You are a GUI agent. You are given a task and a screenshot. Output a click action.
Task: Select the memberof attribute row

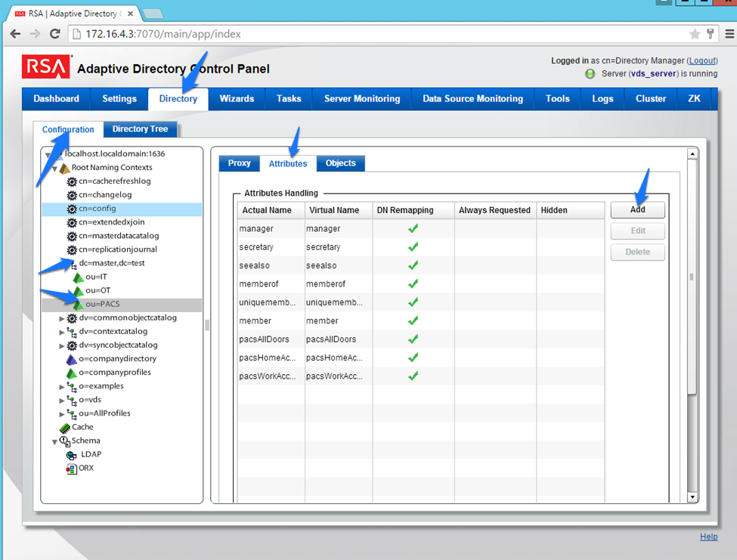click(x=421, y=284)
